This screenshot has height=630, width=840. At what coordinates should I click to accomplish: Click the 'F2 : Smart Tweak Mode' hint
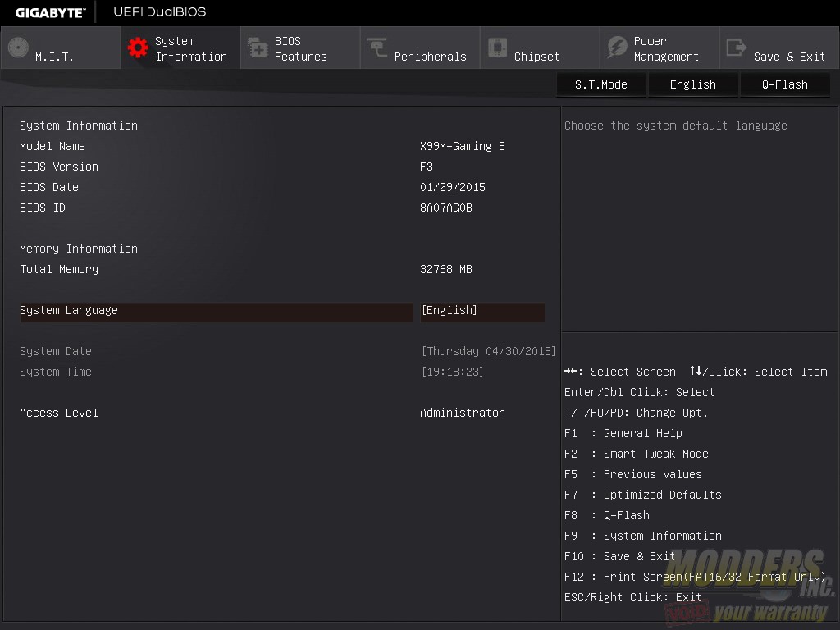pos(637,454)
